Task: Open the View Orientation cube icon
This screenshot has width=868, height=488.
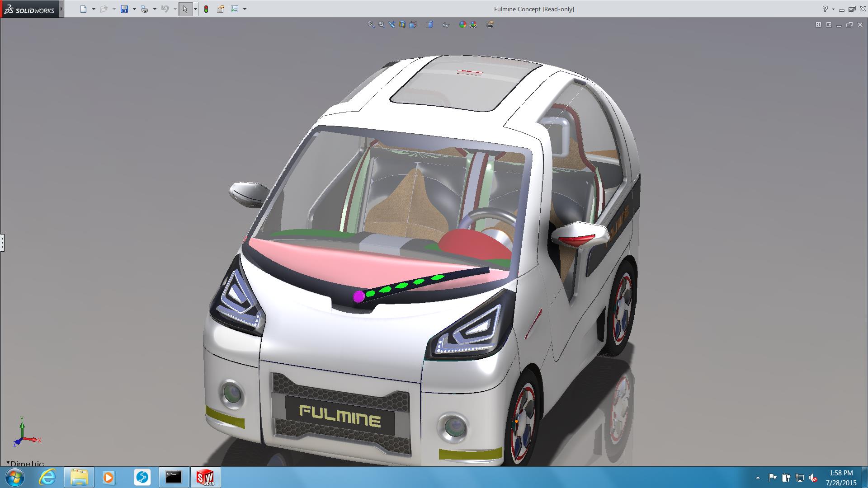Action: coord(413,24)
